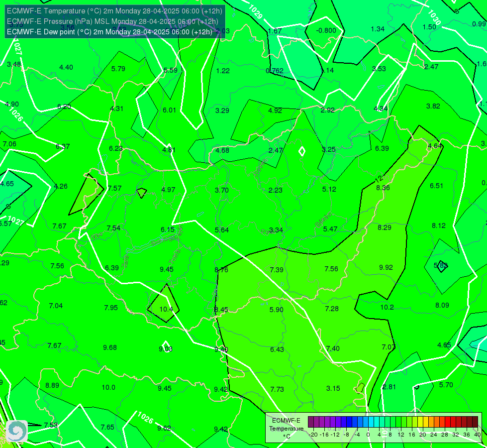
Task: Click the dew point value 9.92
Action: (x=386, y=267)
